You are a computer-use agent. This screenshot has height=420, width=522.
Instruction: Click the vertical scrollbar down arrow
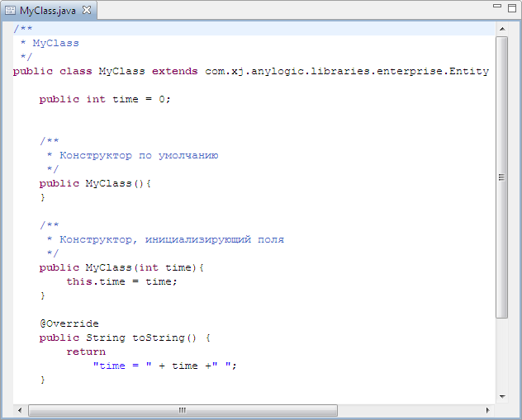tap(502, 396)
